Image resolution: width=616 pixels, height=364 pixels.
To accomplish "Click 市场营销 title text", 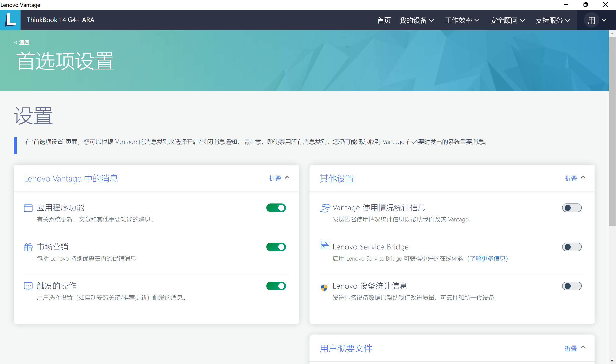I will coord(53,247).
